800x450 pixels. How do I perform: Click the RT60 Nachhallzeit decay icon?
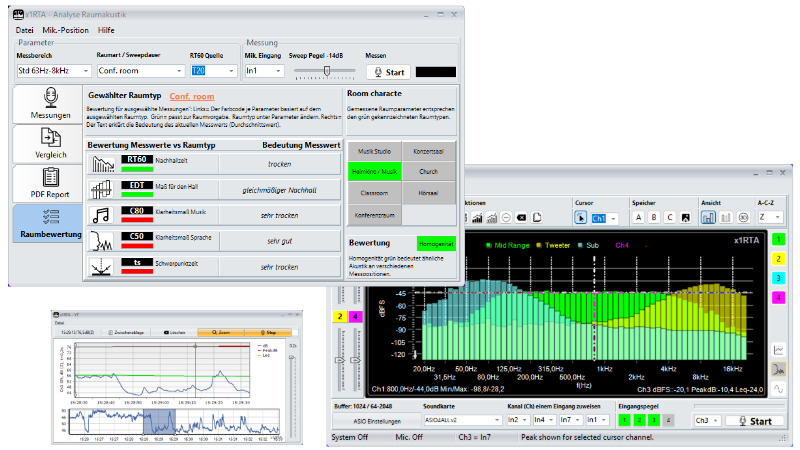102,164
